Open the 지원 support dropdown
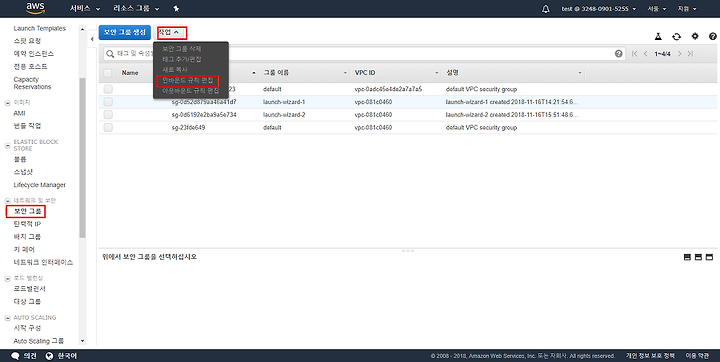The image size is (720, 362). pos(687,9)
